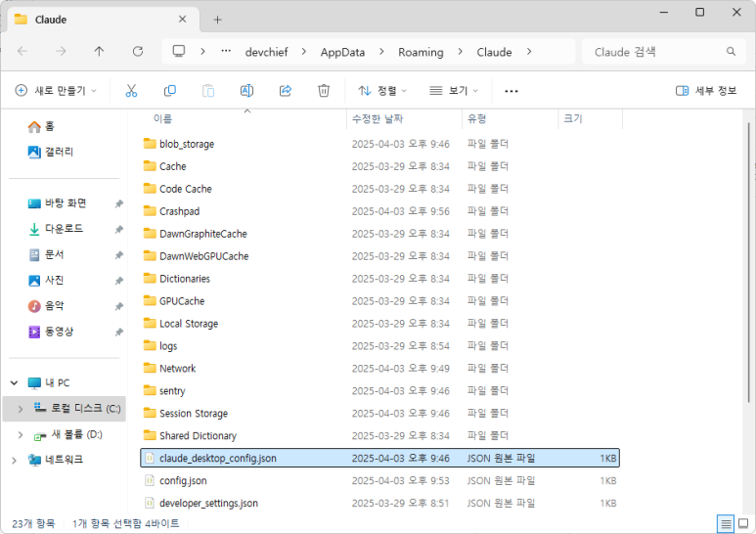Unpin 바탕 화면 using its pin icon
The height and width of the screenshot is (534, 756).
(x=118, y=203)
